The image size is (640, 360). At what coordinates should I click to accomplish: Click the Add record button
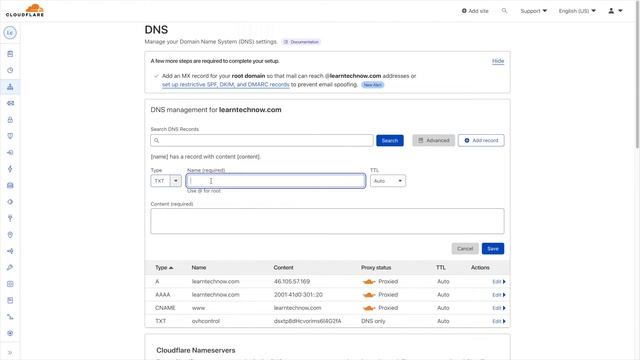pos(481,140)
